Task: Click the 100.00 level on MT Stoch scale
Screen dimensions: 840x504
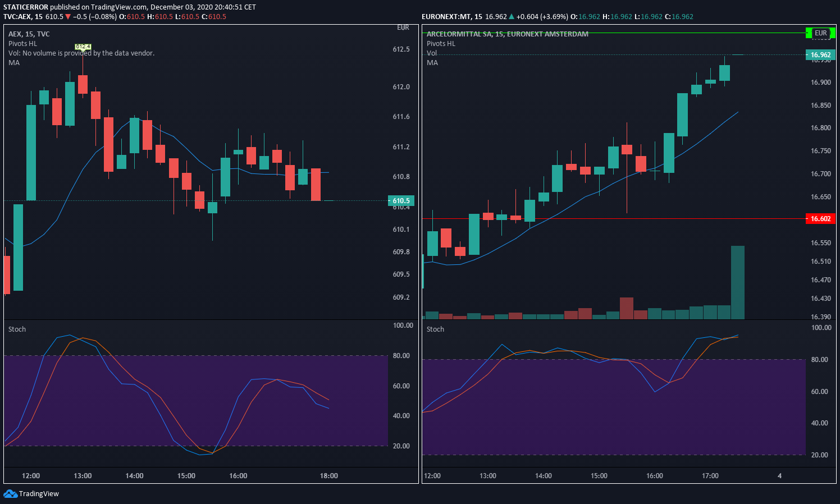Action: tap(821, 328)
